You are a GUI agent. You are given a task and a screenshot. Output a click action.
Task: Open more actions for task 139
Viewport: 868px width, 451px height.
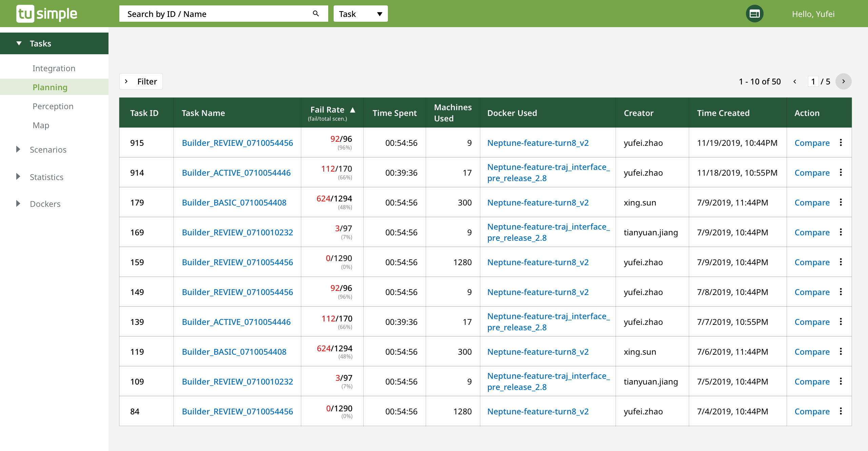click(x=841, y=321)
